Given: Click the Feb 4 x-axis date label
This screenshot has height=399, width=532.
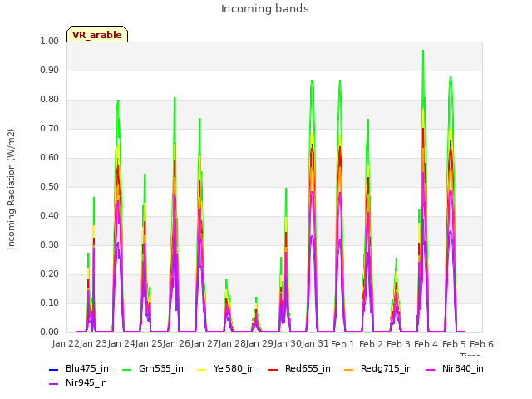Looking at the screenshot, I should (x=426, y=344).
